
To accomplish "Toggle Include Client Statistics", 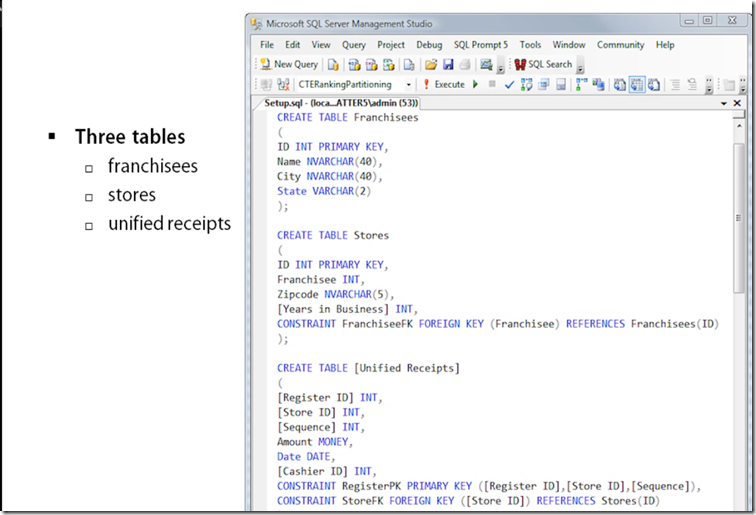I will [x=599, y=85].
